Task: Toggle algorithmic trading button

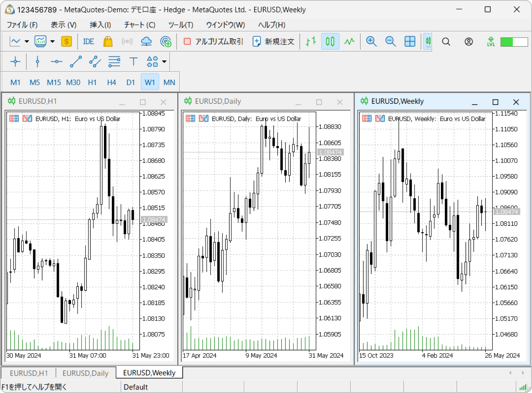Action: click(x=213, y=42)
